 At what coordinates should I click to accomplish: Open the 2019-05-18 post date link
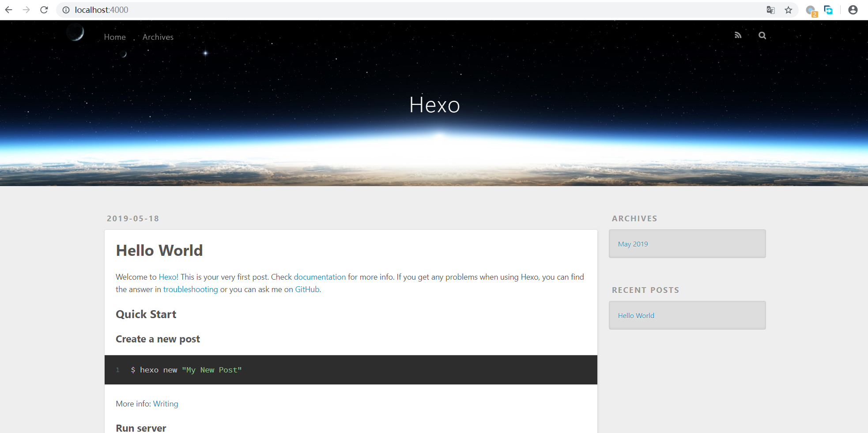click(133, 218)
